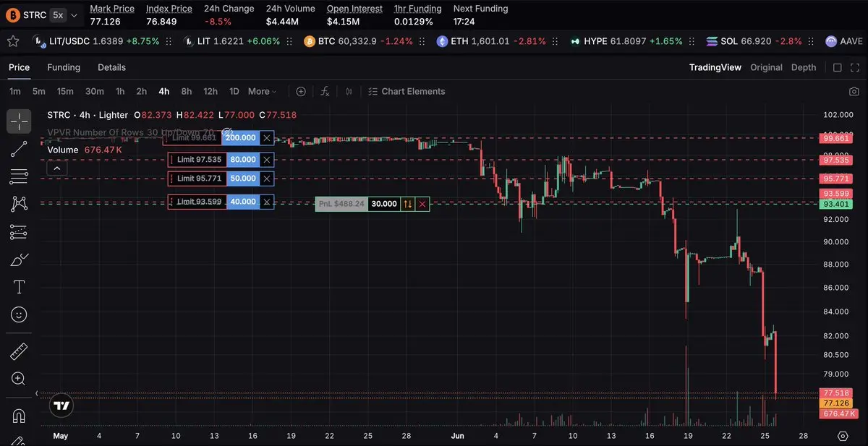
Task: Take a chart snapshot with camera icon
Action: [x=854, y=92]
